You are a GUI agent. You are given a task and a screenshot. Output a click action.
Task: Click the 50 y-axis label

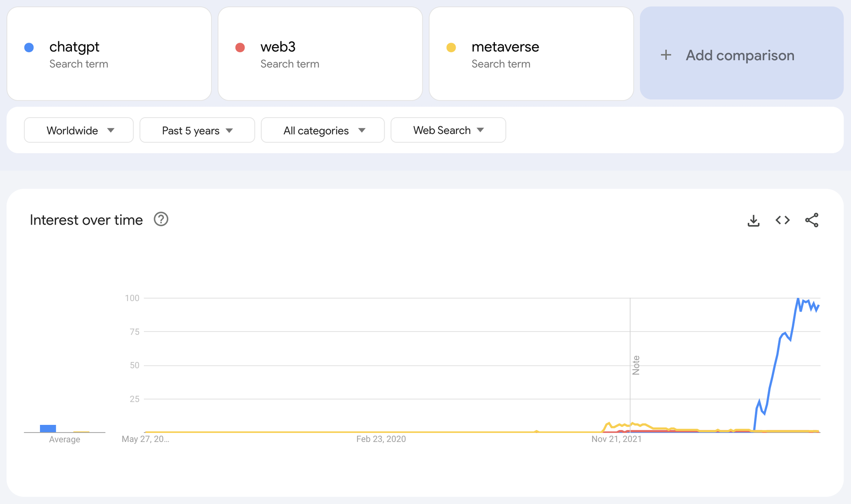134,365
